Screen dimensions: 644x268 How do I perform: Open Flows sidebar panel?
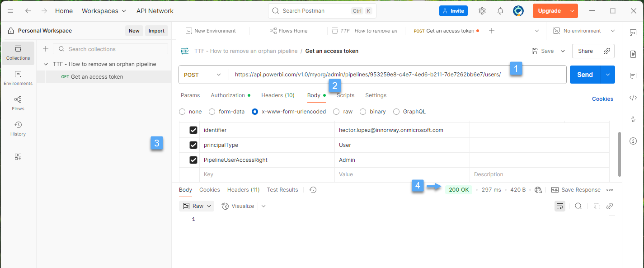(x=18, y=103)
